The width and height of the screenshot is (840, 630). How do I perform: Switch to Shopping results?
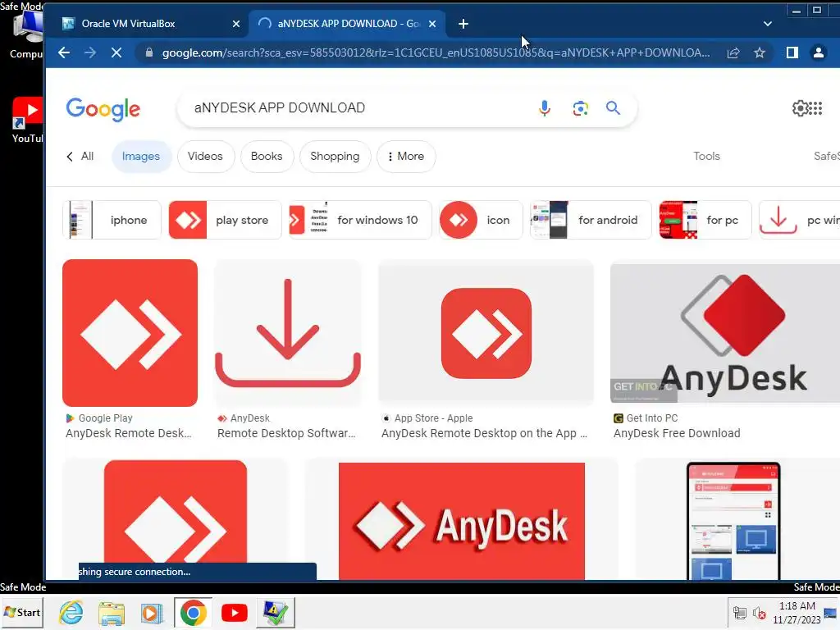[x=335, y=157]
